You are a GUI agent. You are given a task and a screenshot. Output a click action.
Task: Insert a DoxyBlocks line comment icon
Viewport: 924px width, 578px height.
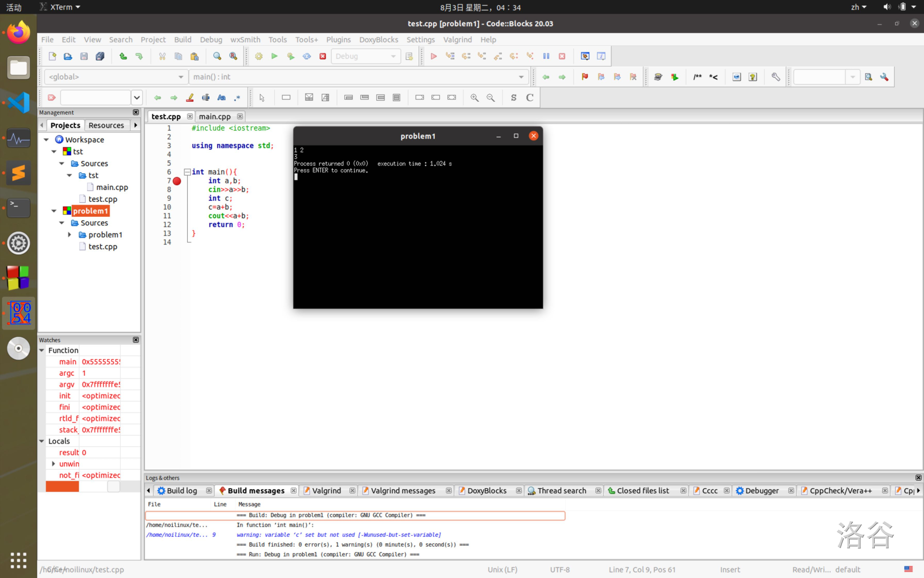713,77
